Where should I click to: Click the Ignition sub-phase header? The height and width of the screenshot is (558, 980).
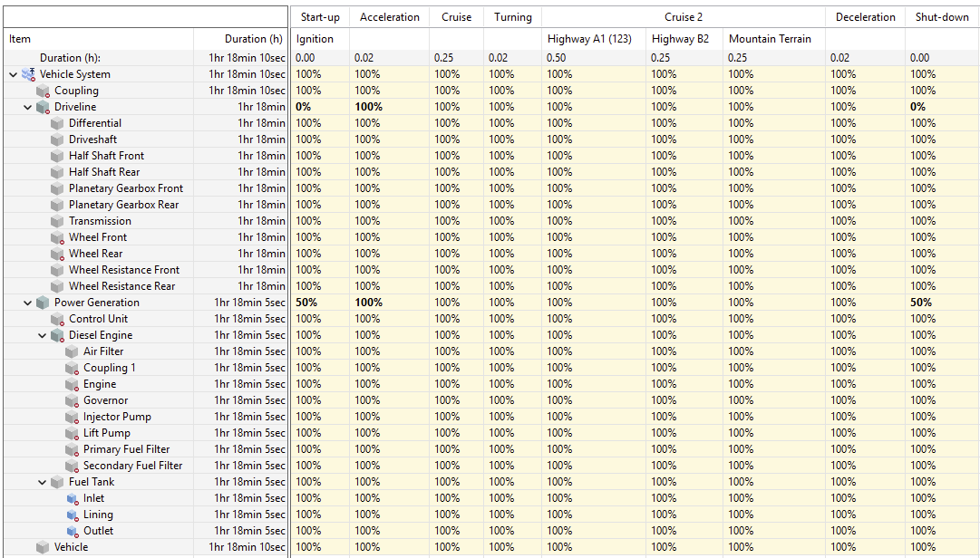tap(320, 39)
